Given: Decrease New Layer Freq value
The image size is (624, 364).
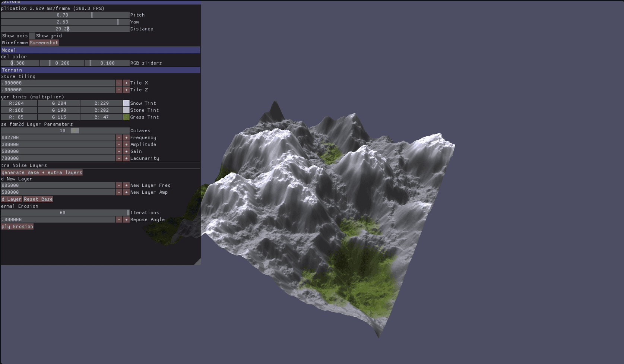Looking at the screenshot, I should (x=119, y=185).
